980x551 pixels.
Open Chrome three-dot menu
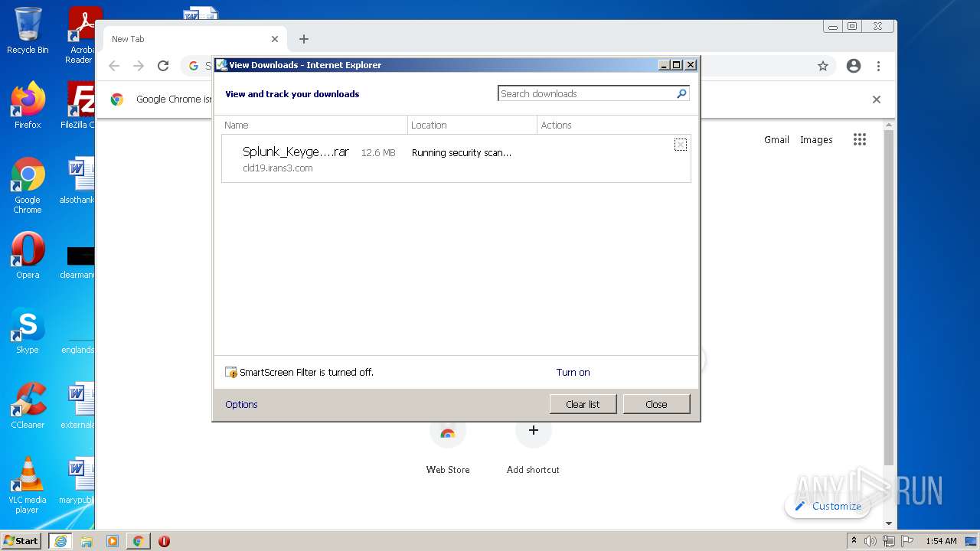(x=878, y=66)
